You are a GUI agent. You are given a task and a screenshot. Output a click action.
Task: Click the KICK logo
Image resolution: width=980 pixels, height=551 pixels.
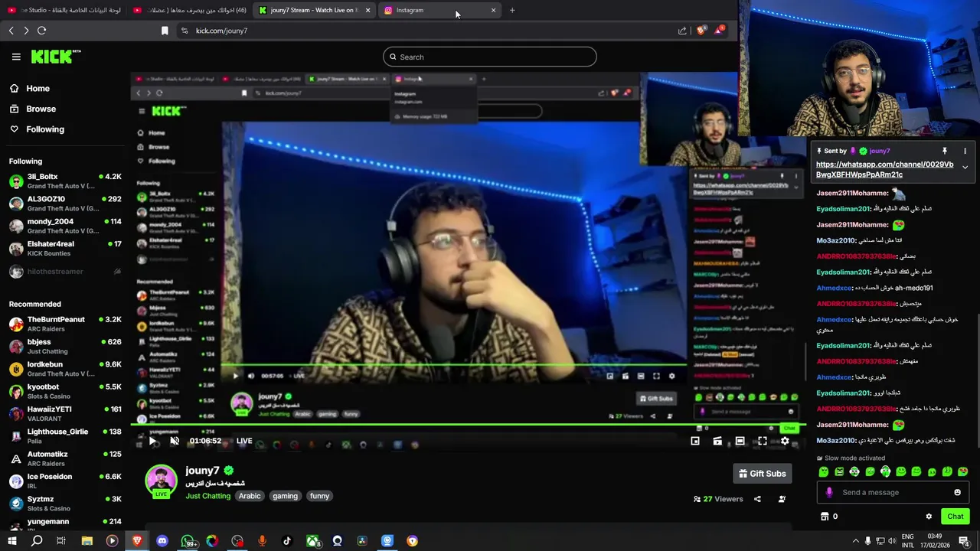(x=55, y=57)
